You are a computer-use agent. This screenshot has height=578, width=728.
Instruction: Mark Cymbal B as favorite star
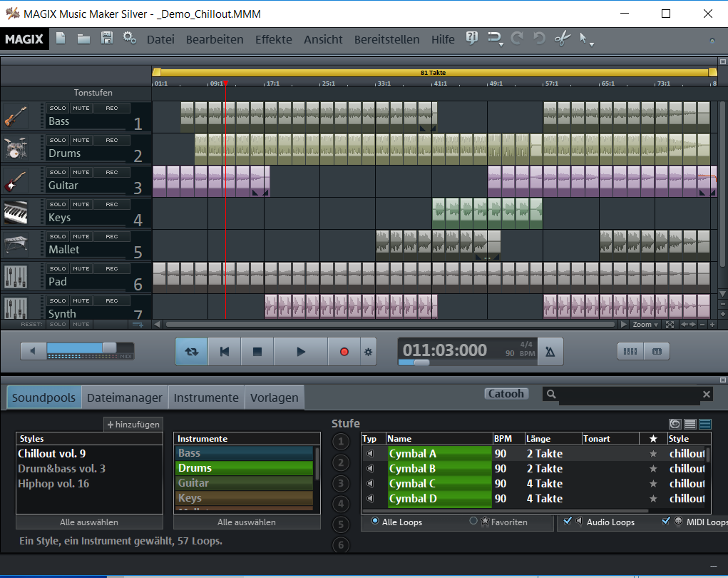click(653, 469)
